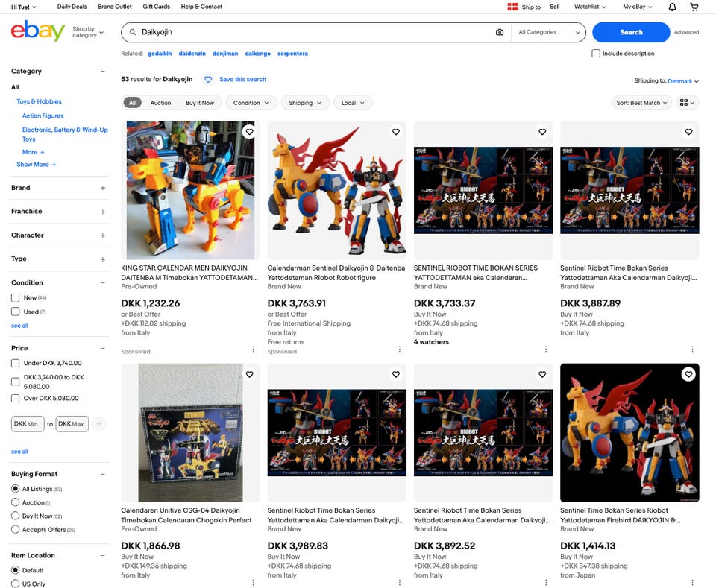Select the Auction buying format radio
The image size is (716, 588).
(x=15, y=502)
